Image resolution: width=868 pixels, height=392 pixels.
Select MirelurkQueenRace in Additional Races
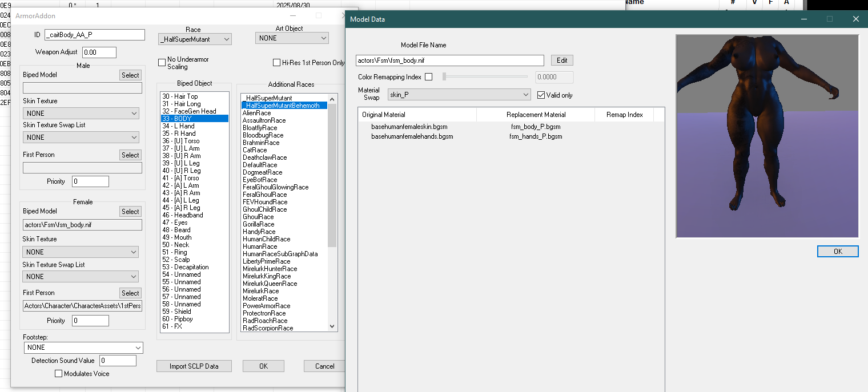tap(284, 284)
